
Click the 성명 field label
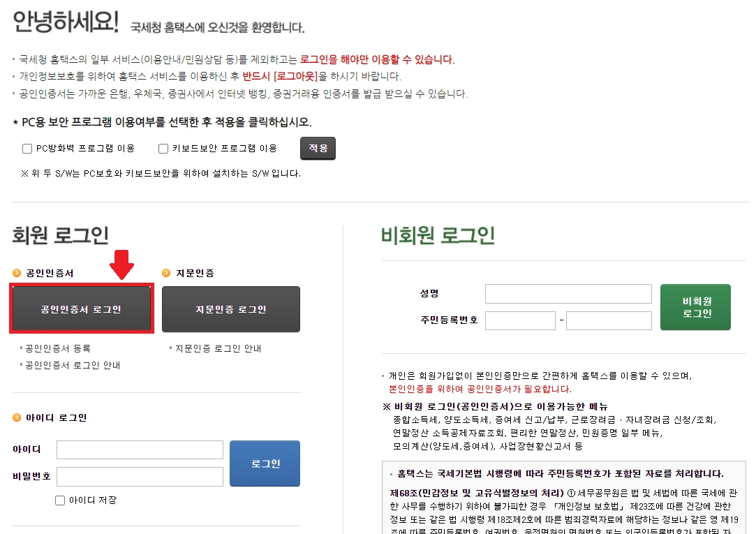(x=429, y=293)
